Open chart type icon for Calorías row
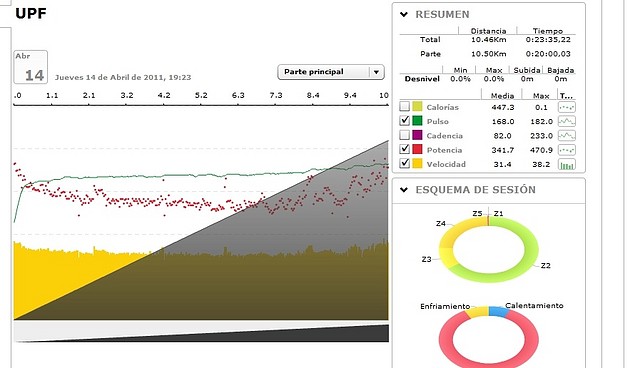This screenshot has height=368, width=640. point(567,107)
